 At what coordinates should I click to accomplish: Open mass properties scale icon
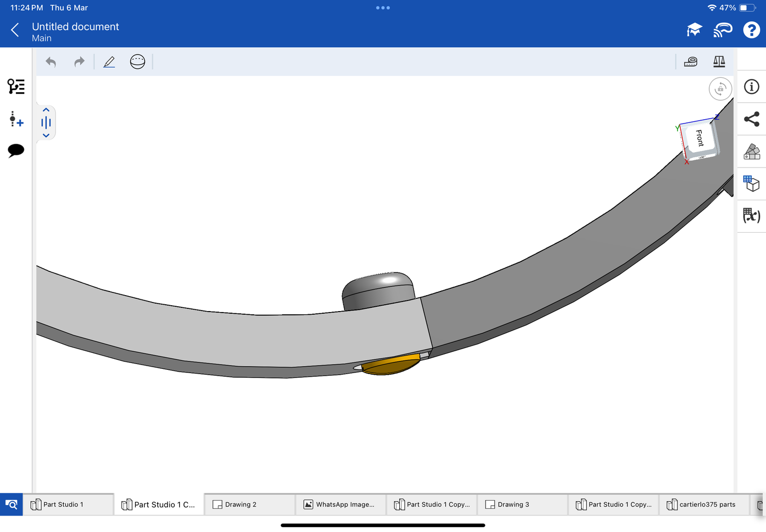point(719,62)
